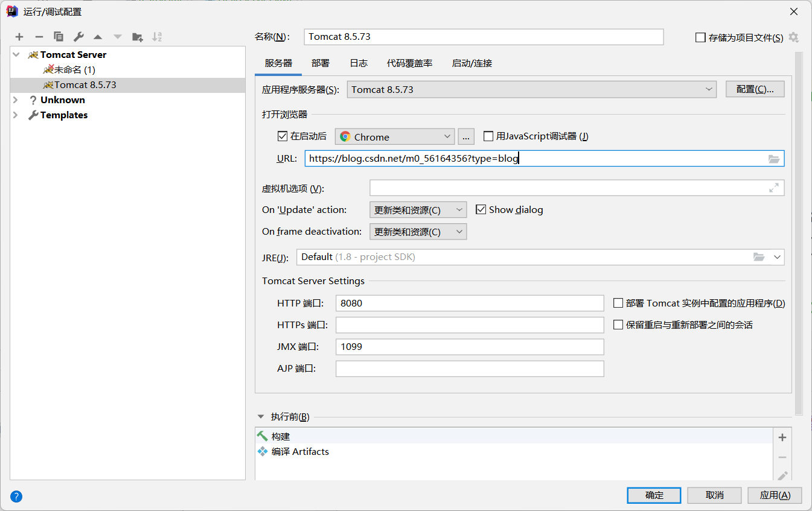Click the HTTPs 端口 field

470,325
